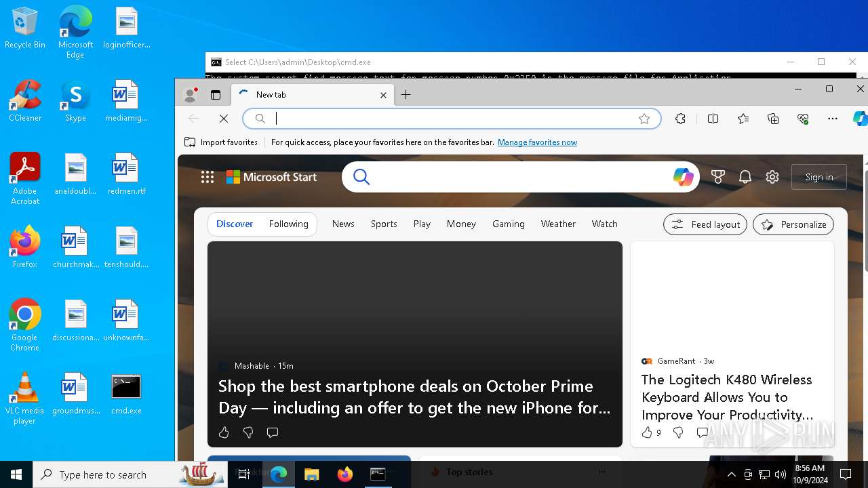Viewport: 868px width, 488px height.
Task: Open Microsoft Rewards trophy icon
Action: [717, 177]
